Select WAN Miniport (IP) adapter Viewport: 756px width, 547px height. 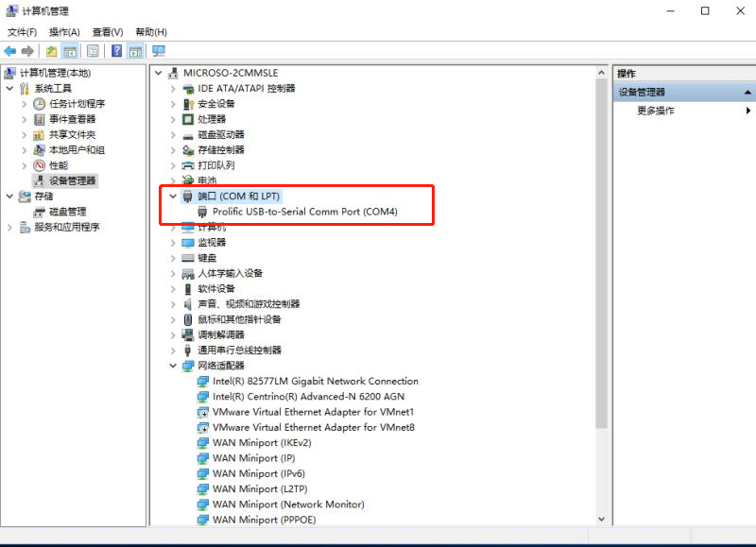[x=253, y=458]
